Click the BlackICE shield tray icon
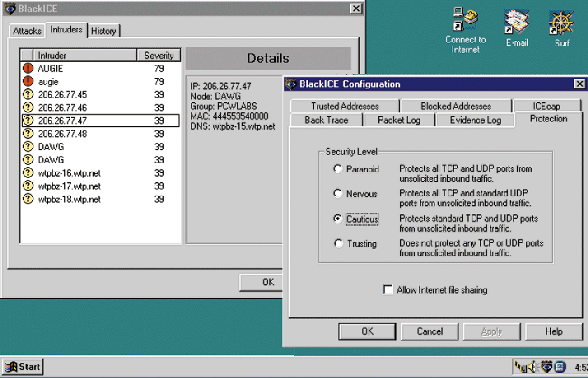The height and width of the screenshot is (378, 588). point(546,366)
